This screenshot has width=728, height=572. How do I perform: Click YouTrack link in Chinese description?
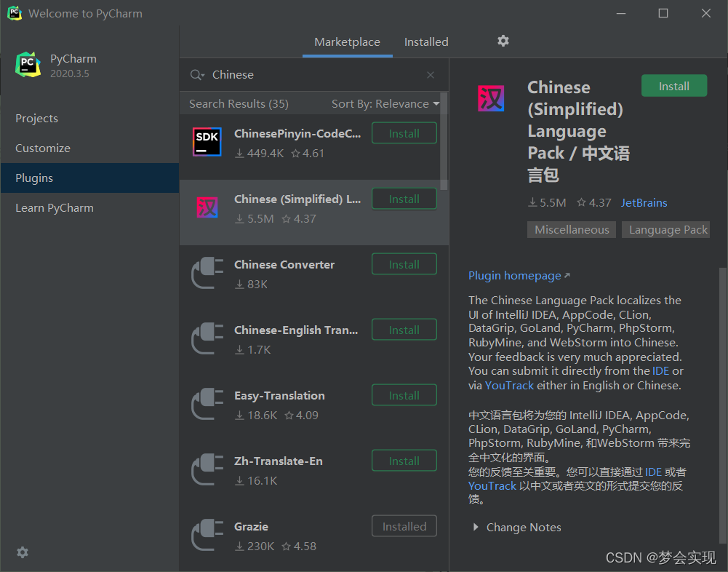[492, 486]
